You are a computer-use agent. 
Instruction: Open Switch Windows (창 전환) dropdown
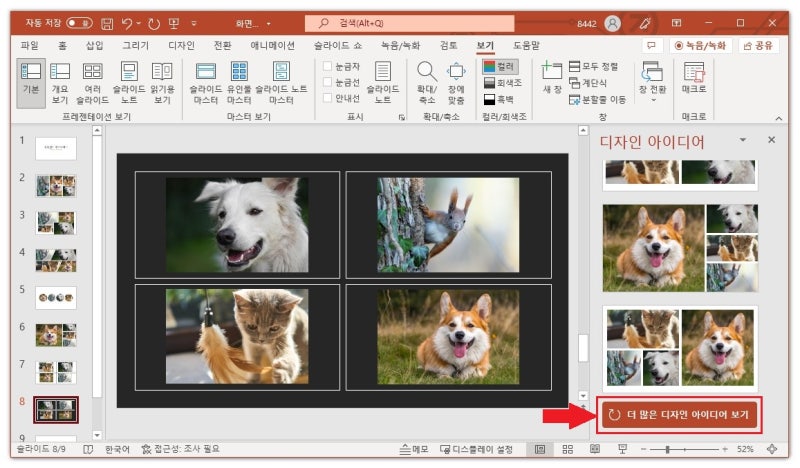click(x=653, y=82)
